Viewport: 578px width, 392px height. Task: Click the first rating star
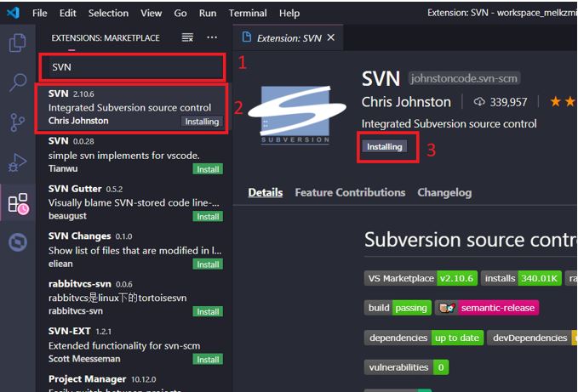coord(555,101)
